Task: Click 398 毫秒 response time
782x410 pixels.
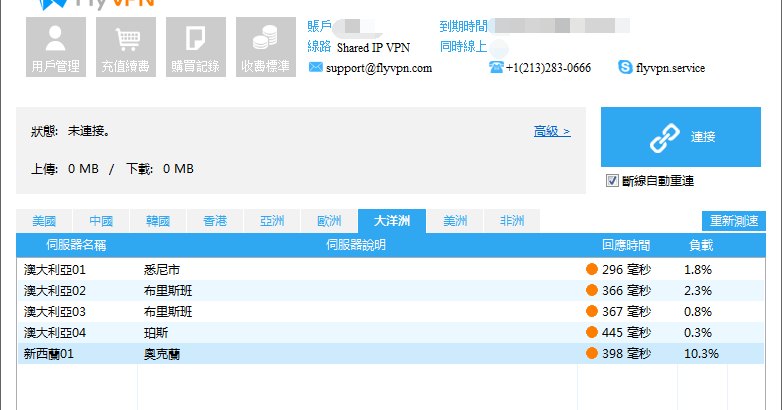Action: pyautogui.click(x=626, y=354)
